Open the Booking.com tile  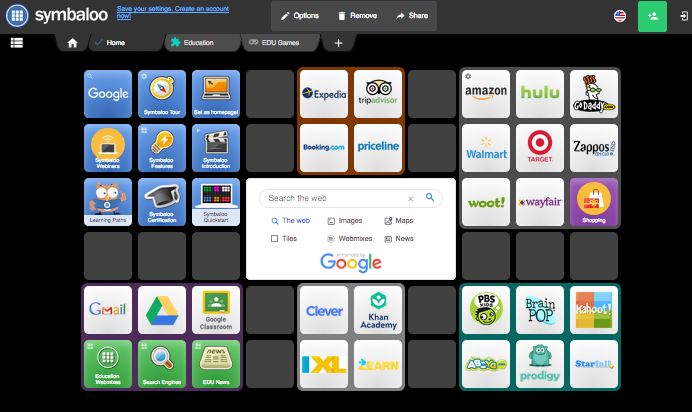coord(324,148)
